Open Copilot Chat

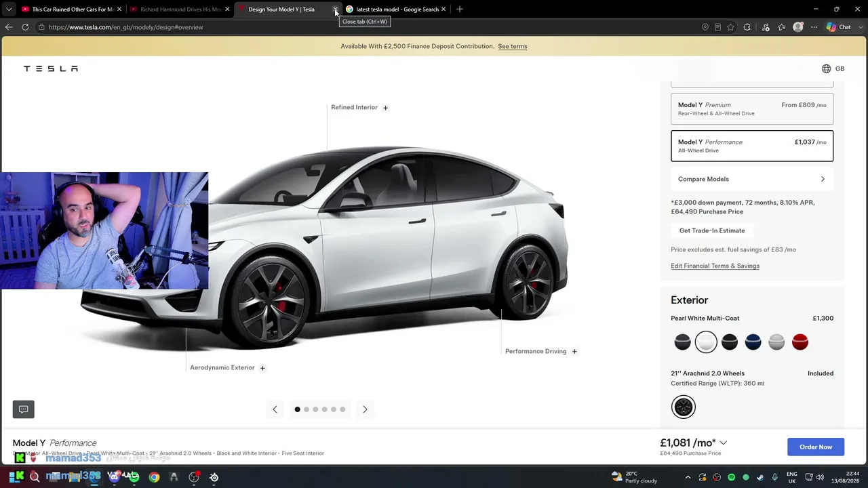[839, 27]
